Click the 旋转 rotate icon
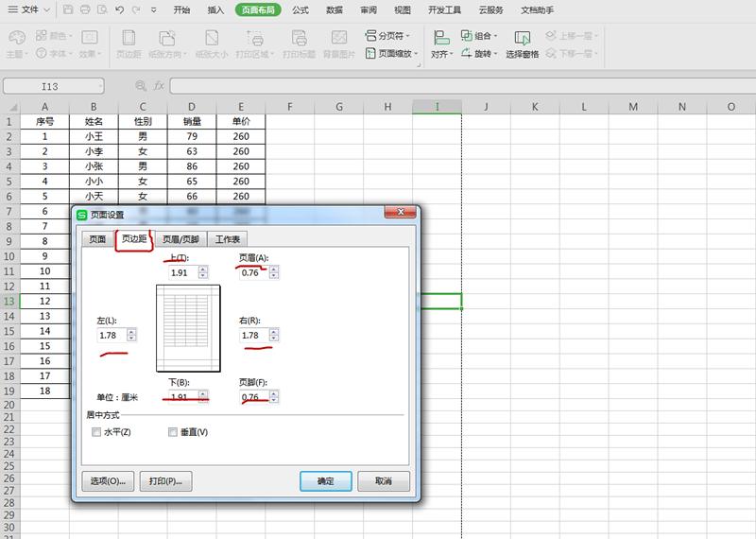Viewport: 756px width, 539px height. click(466, 53)
